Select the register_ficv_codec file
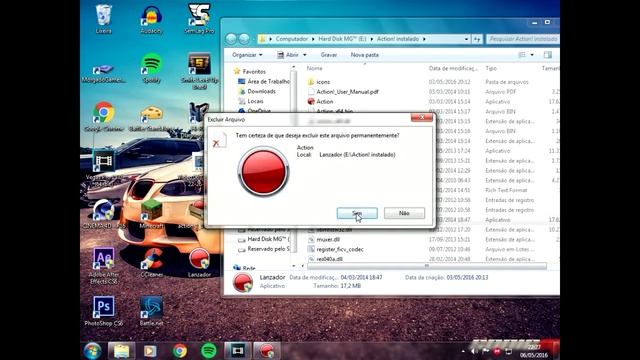This screenshot has width=640, height=360. click(x=335, y=249)
